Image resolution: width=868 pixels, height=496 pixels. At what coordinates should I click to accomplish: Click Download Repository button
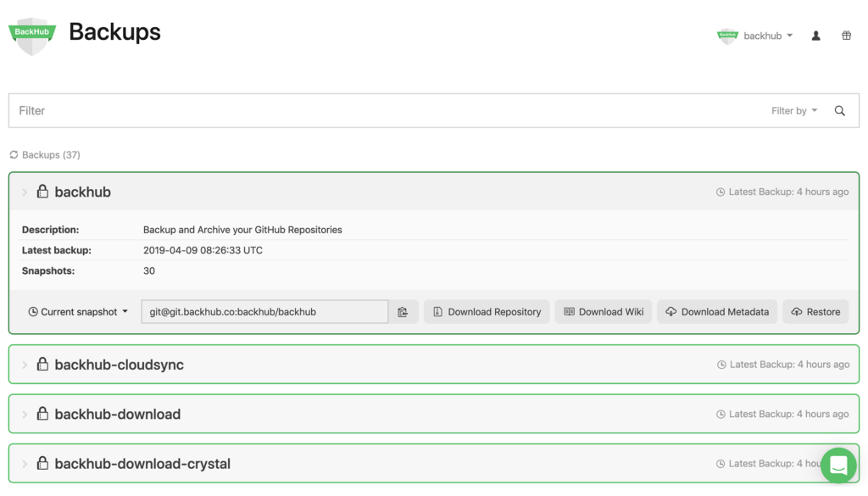click(487, 312)
